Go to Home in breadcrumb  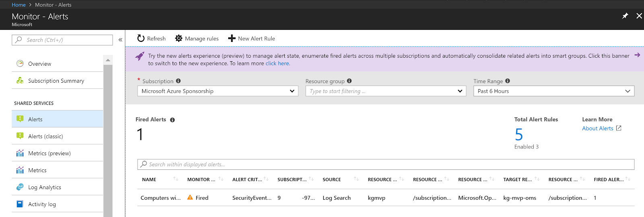point(19,5)
